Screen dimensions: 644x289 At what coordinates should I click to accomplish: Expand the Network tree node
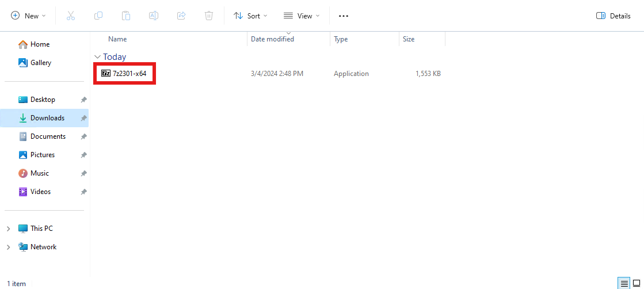tap(8, 247)
